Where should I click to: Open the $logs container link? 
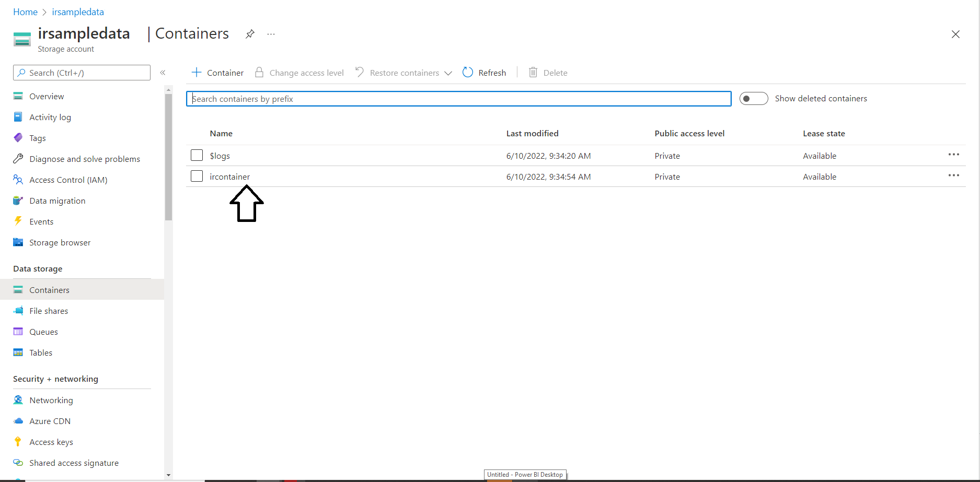(x=220, y=156)
